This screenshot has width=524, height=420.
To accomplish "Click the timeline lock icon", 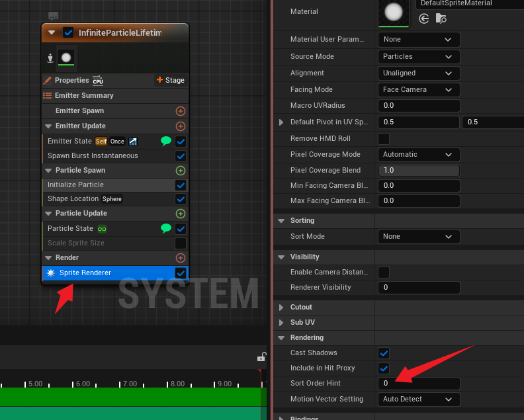I will 261,358.
